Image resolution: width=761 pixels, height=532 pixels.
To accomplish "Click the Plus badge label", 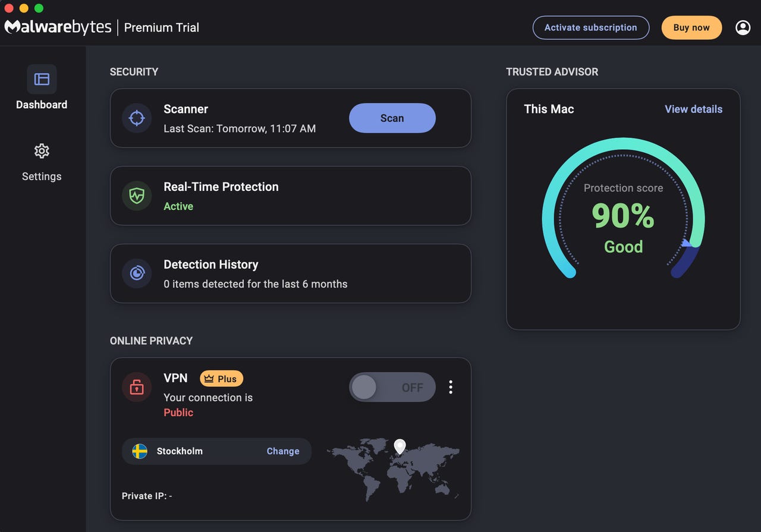I will point(227,379).
